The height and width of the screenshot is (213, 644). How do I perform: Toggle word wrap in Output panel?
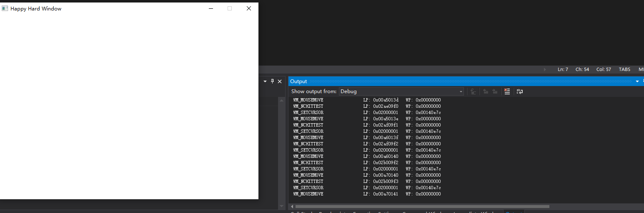coord(520,91)
